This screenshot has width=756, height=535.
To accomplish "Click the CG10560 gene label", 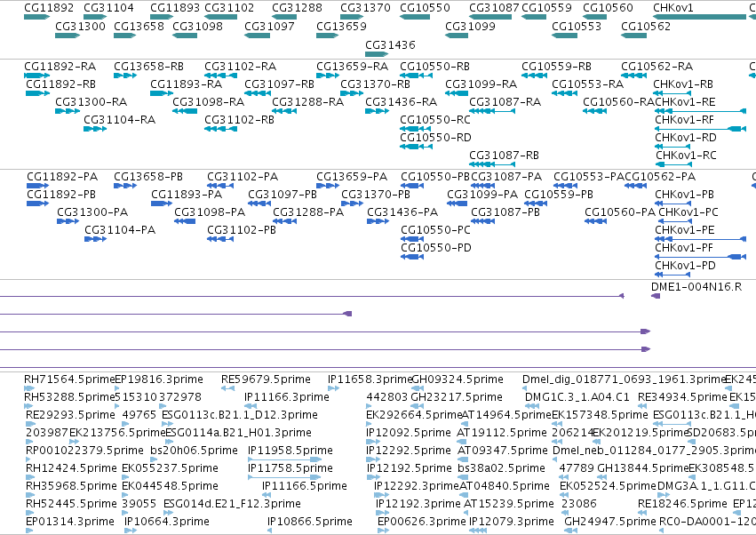I will pos(608,8).
